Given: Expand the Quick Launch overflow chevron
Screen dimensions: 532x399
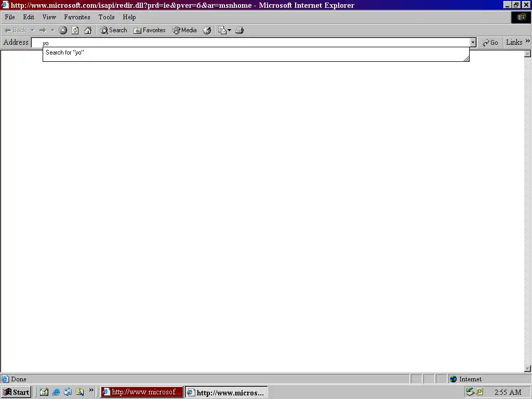Looking at the screenshot, I should tap(91, 390).
